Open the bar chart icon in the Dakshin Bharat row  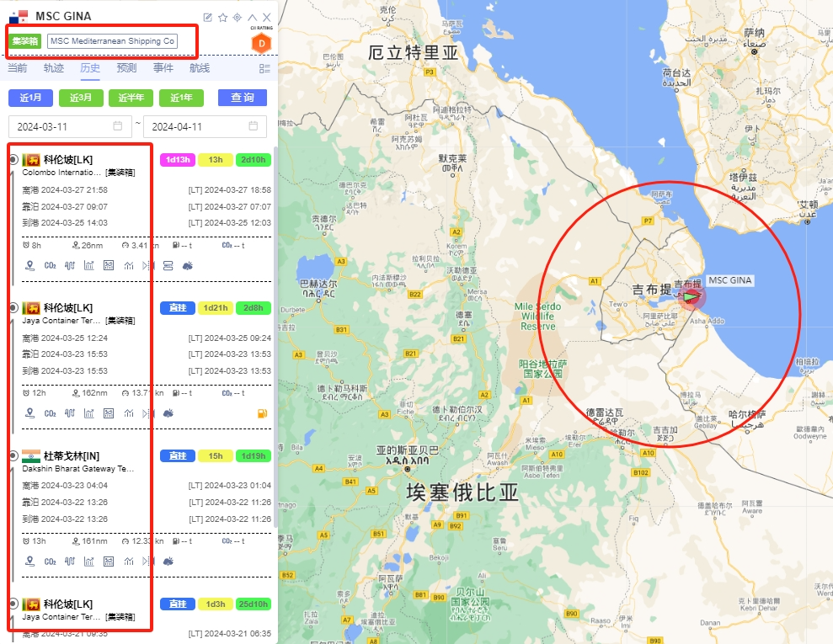tap(88, 562)
